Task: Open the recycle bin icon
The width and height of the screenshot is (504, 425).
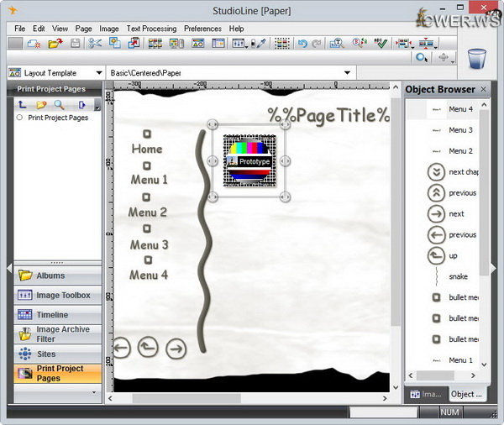Action: tap(476, 59)
